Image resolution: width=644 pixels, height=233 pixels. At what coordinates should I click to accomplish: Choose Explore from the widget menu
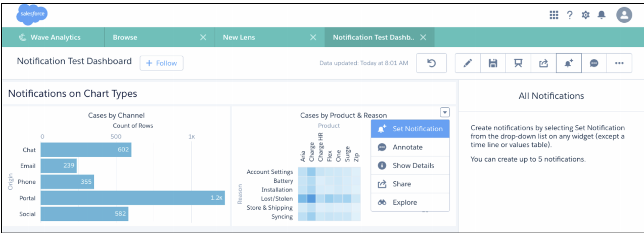(410, 202)
